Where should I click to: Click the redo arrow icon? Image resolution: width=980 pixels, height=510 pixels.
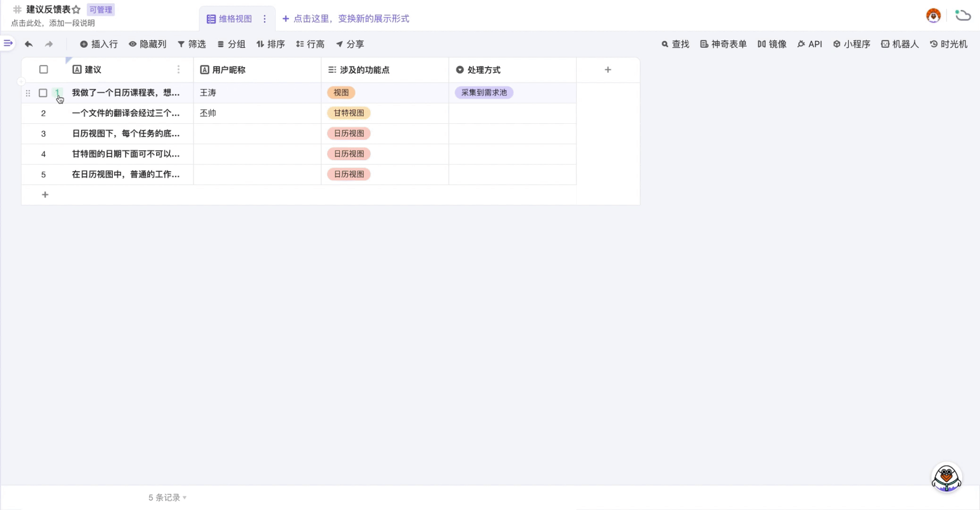pos(49,44)
